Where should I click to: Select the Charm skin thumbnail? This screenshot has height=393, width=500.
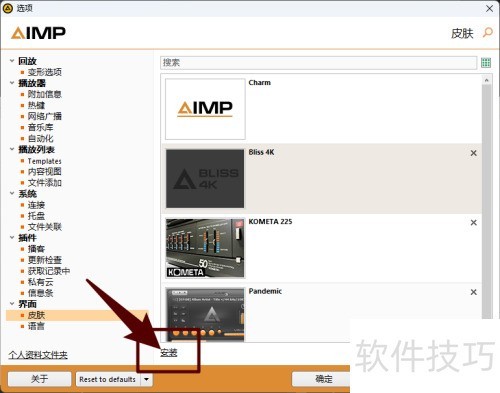coord(205,109)
